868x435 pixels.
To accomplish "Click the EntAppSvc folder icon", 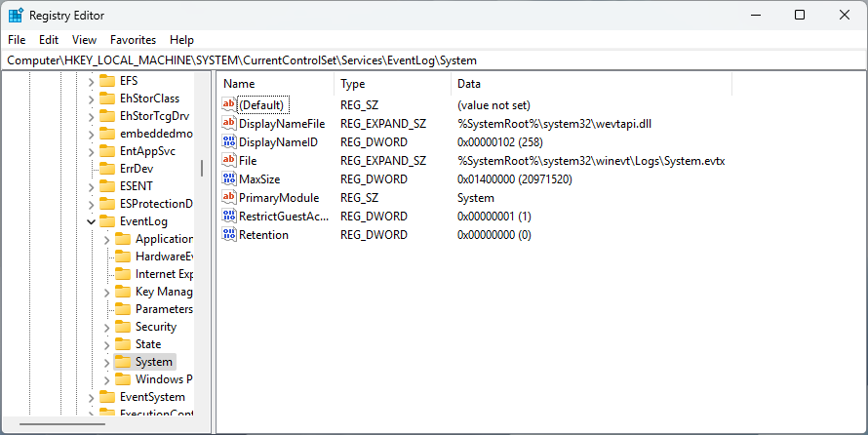I will [x=107, y=151].
